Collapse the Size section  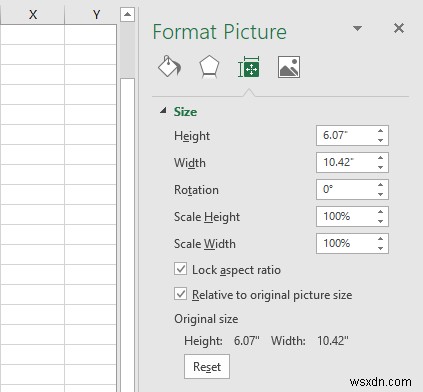pos(163,111)
